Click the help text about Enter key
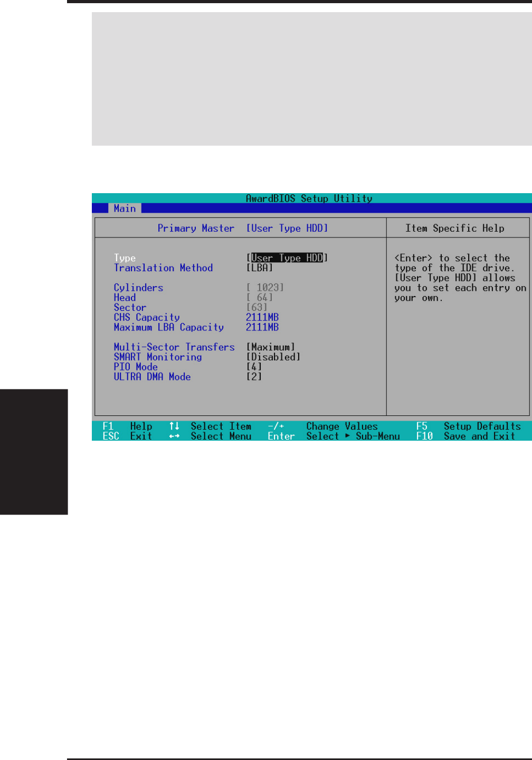The height and width of the screenshot is (760, 532). pyautogui.click(x=460, y=278)
